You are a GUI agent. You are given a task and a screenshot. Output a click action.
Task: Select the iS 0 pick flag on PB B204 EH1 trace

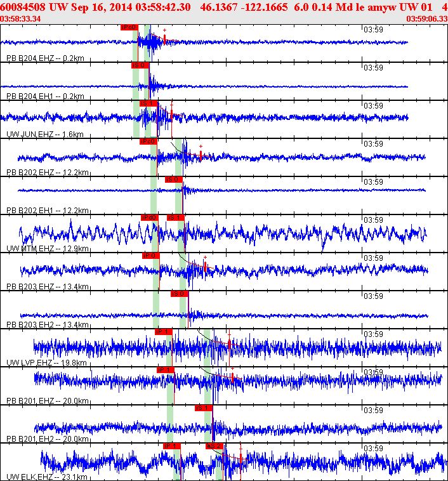point(140,65)
